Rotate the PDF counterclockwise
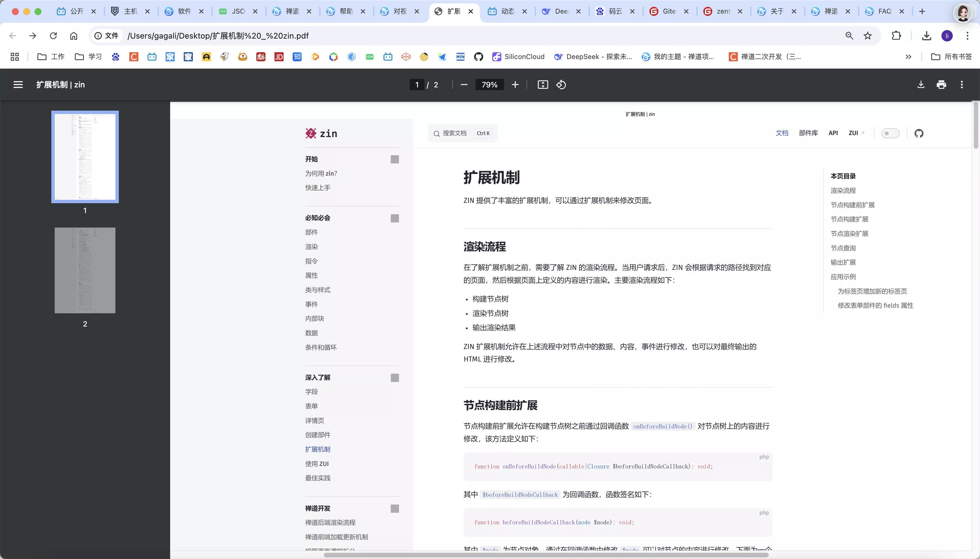Image resolution: width=980 pixels, height=559 pixels. click(561, 85)
